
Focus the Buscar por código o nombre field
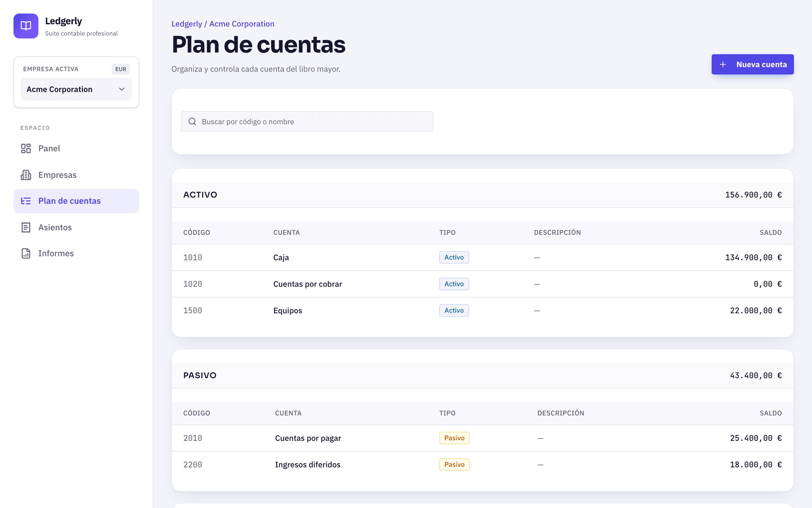tap(307, 121)
